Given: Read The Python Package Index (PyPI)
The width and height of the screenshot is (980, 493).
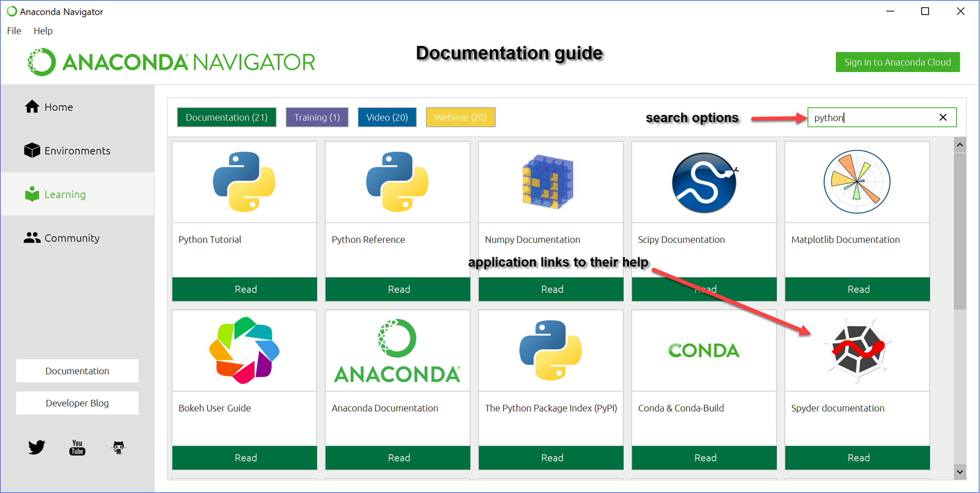Looking at the screenshot, I should click(x=551, y=458).
